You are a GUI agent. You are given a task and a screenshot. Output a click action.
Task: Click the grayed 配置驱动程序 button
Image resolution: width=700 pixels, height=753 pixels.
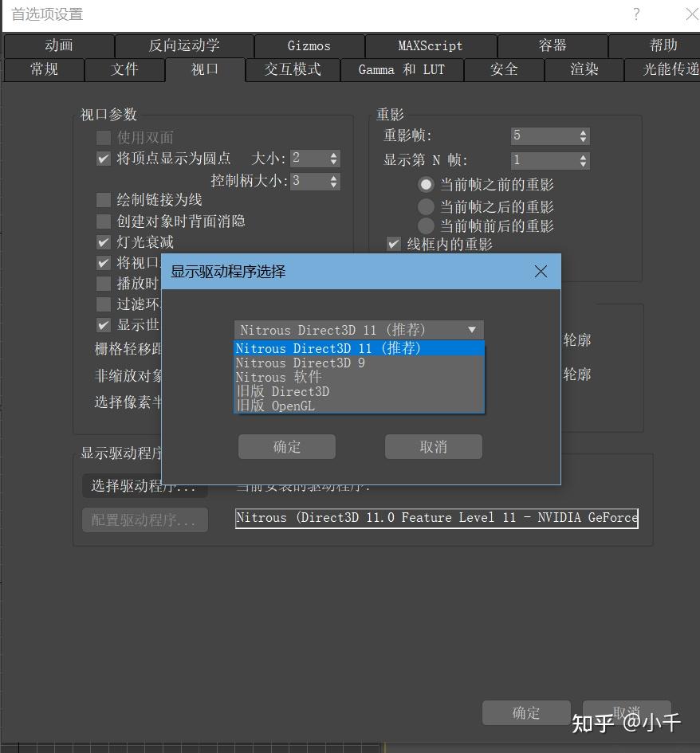[144, 520]
